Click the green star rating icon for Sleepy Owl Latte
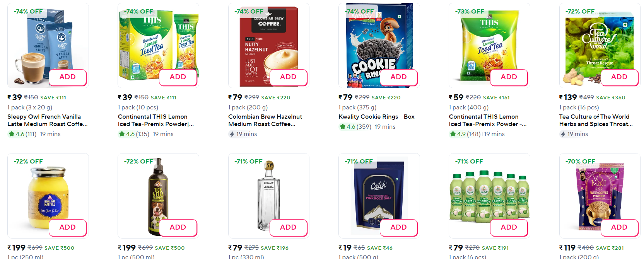644x259 pixels. pos(11,134)
